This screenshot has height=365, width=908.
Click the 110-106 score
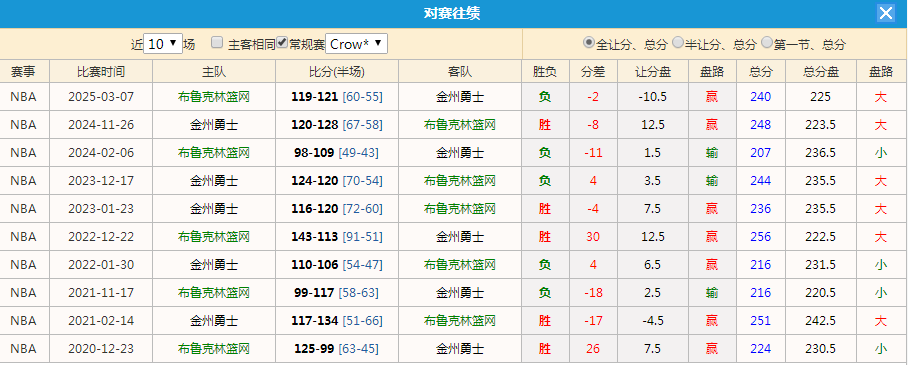coord(314,265)
